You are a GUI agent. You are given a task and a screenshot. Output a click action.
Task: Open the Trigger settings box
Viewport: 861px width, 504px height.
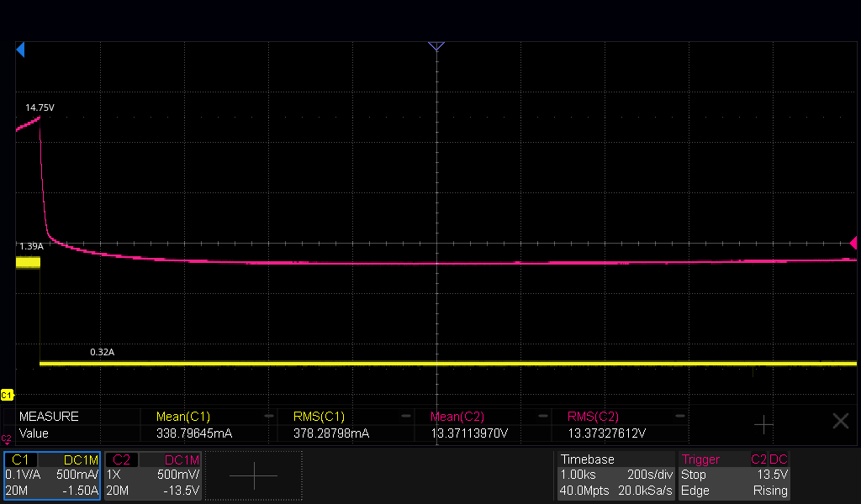[735, 475]
